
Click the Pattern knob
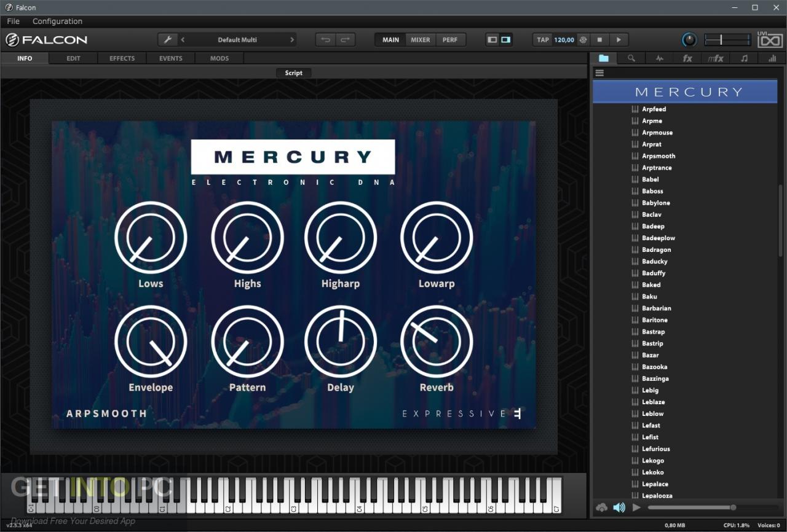coord(247,341)
